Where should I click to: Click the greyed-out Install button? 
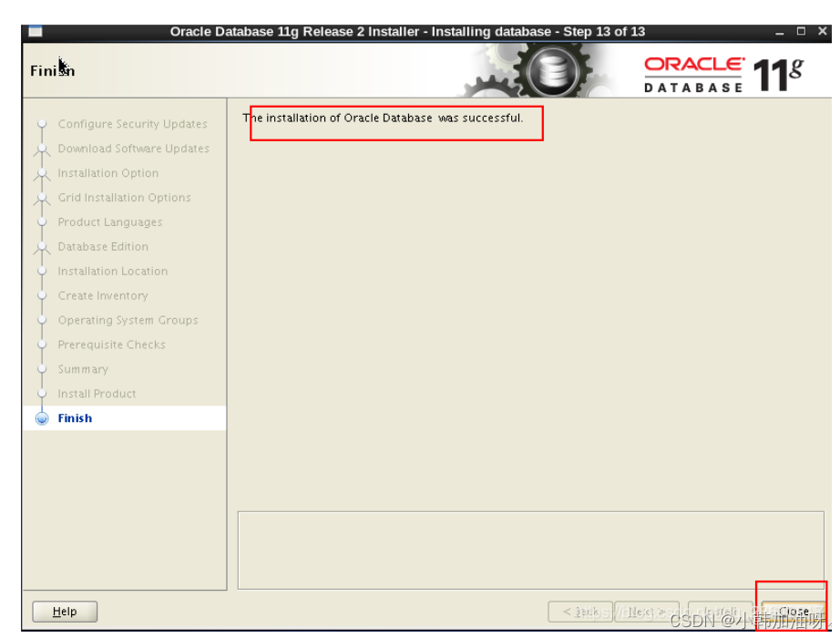(720, 612)
